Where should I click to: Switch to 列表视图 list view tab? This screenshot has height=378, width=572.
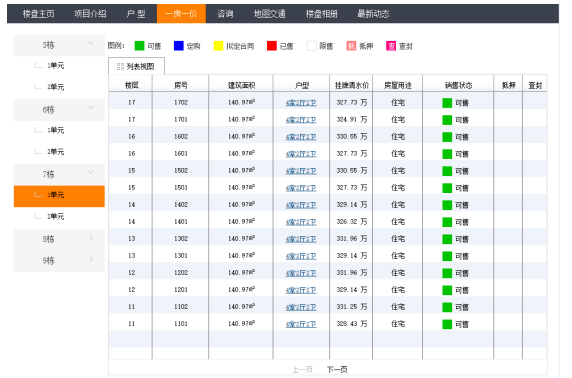coord(136,66)
